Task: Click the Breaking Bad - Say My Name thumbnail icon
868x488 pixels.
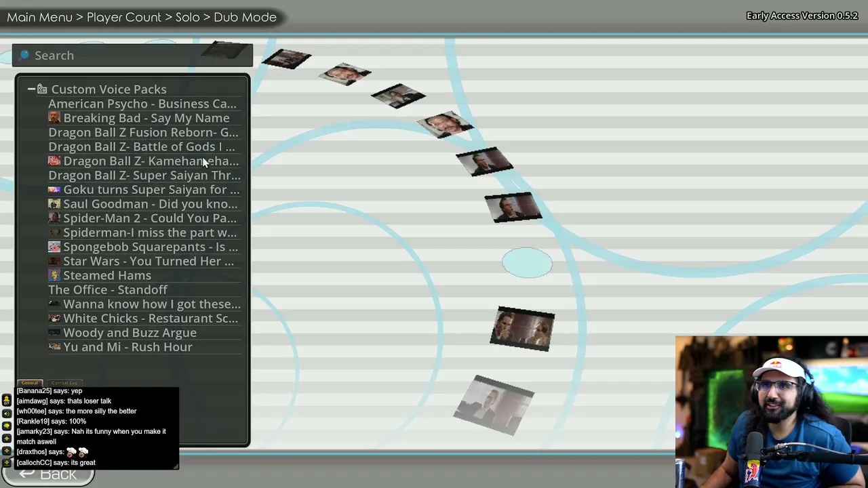Action: click(54, 118)
